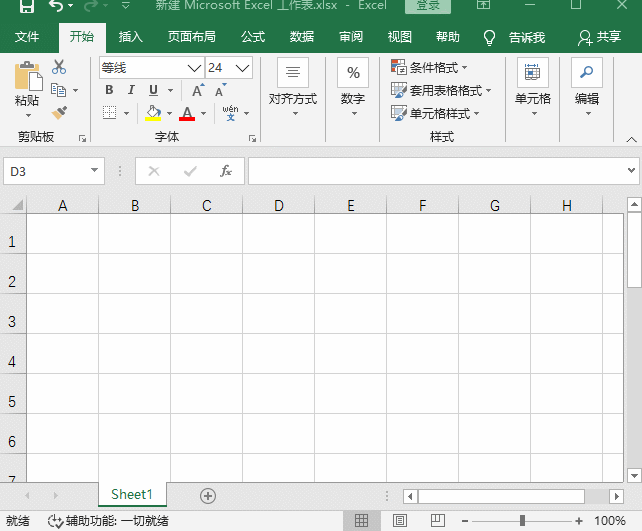Open the name box dropdown arrow
642x531 pixels.
pyautogui.click(x=94, y=170)
